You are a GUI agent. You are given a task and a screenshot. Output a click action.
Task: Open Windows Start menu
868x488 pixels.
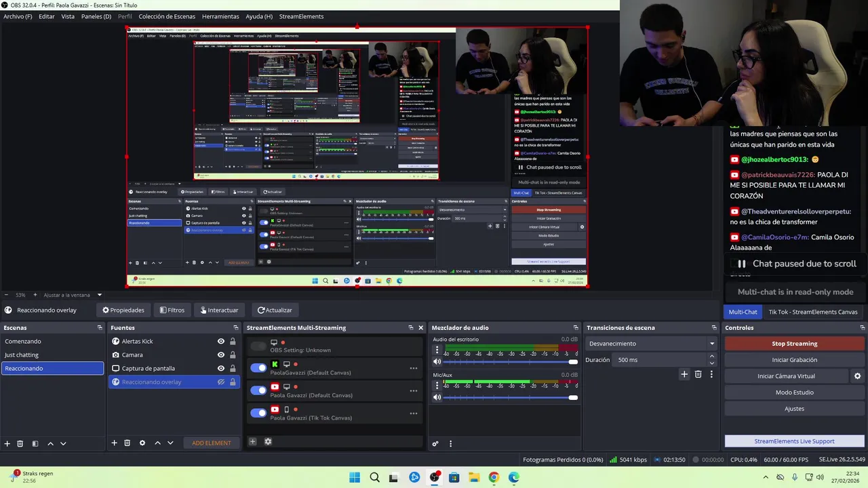pos(355,477)
